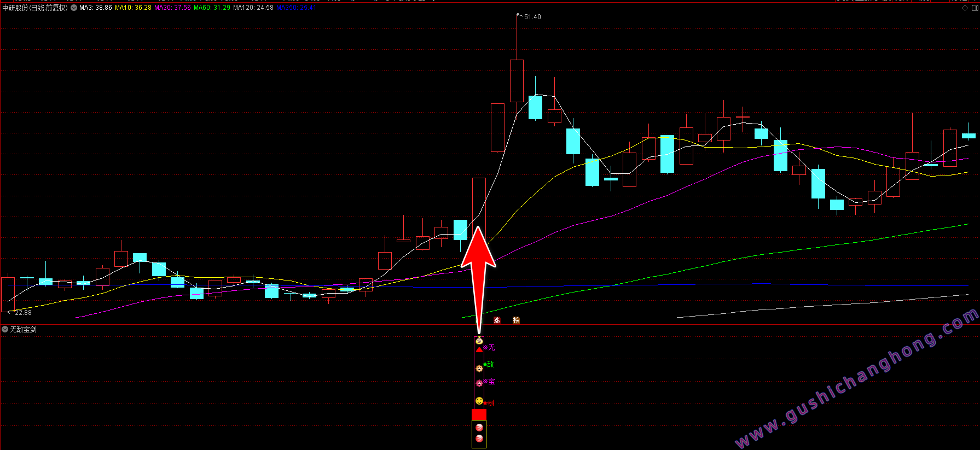Open the 无敌宝剑 indicator dropdown arrow

point(5,329)
